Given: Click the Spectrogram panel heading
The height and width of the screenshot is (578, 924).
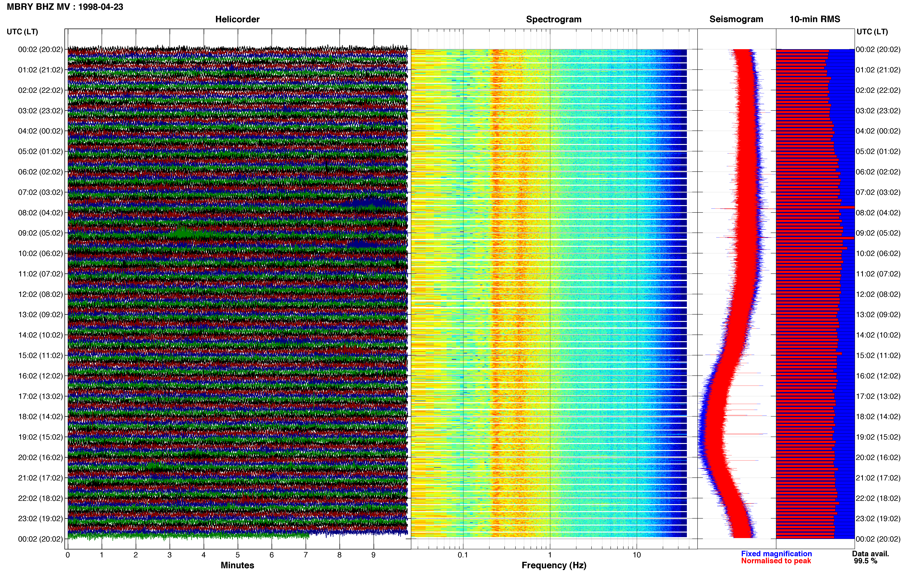Looking at the screenshot, I should tap(554, 19).
